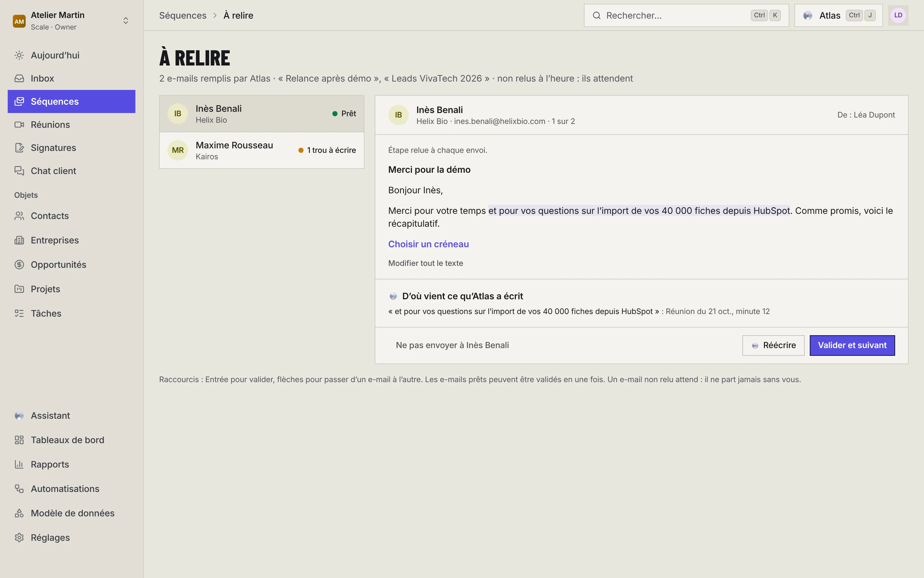Click the magnifier icon in search box
The image size is (924, 578).
596,15
